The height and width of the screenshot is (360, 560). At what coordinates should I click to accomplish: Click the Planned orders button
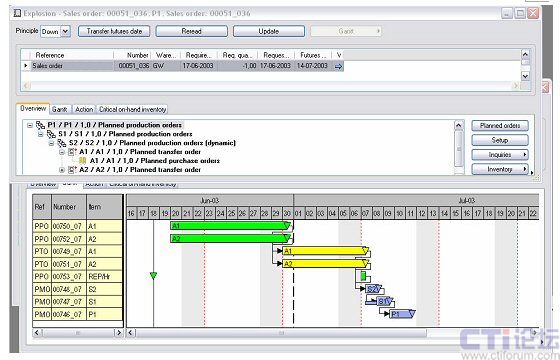[500, 126]
